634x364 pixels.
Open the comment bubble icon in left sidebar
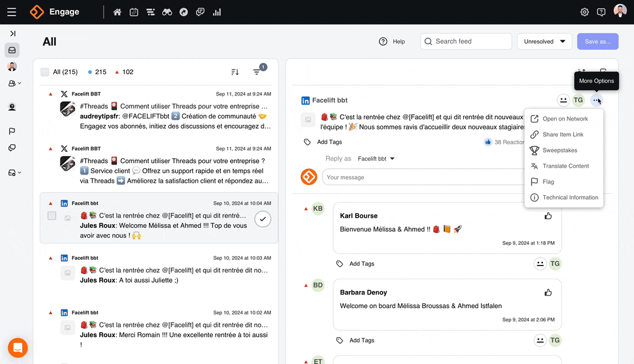[12, 148]
